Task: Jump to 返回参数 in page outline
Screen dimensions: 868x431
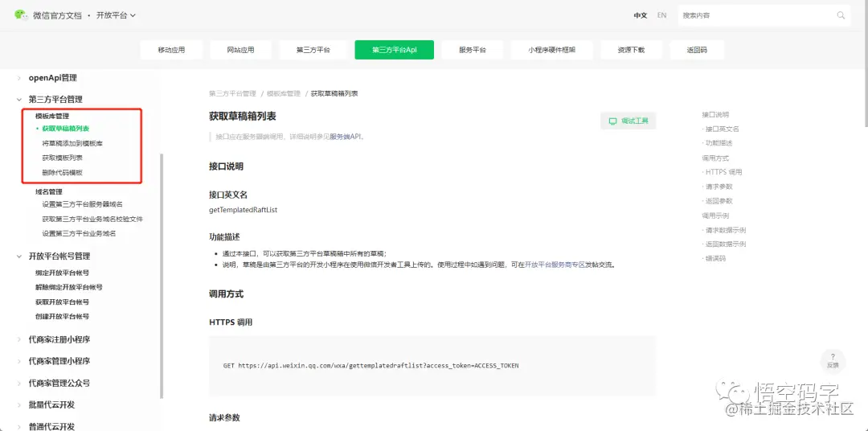Action: (719, 201)
